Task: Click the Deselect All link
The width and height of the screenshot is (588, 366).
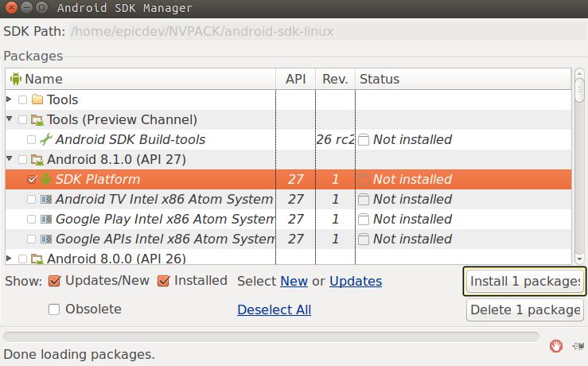Action: point(275,310)
